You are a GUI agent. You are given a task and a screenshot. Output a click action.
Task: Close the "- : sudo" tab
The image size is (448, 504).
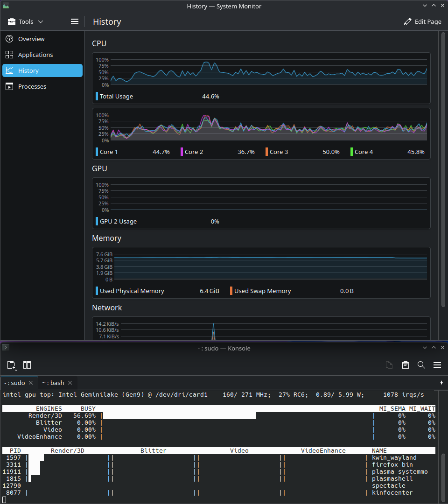pos(31,383)
